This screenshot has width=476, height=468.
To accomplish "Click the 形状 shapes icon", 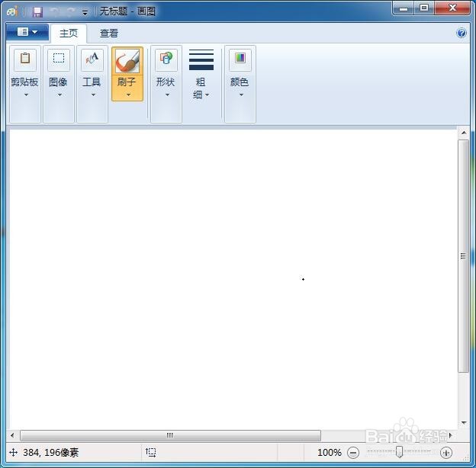I will (x=166, y=59).
